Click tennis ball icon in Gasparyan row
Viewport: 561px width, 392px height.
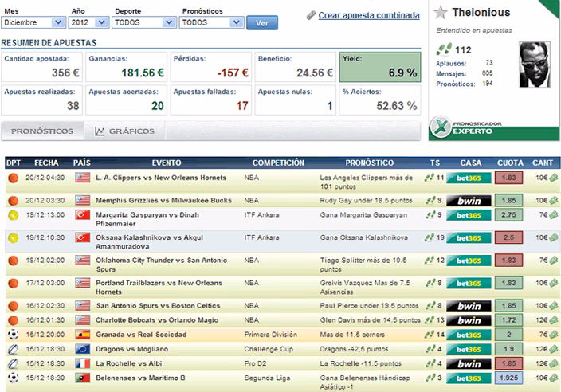tap(13, 215)
